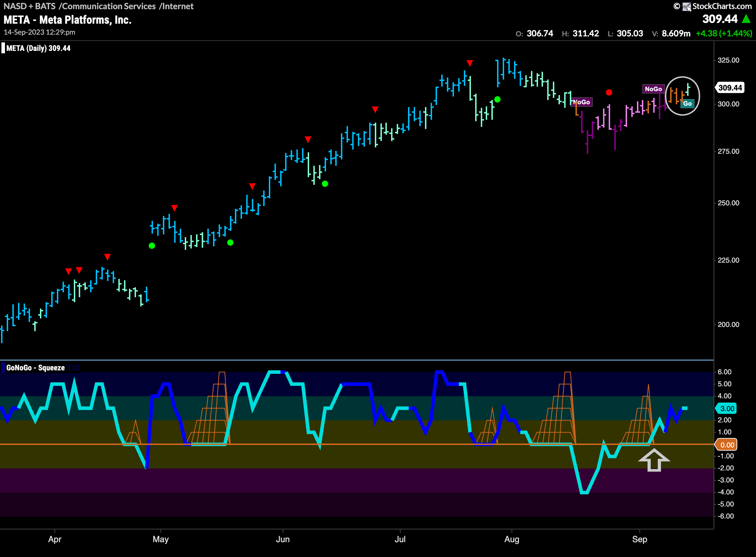Click the orange 0.00 axis tag
The width and height of the screenshot is (756, 557).
click(x=726, y=445)
